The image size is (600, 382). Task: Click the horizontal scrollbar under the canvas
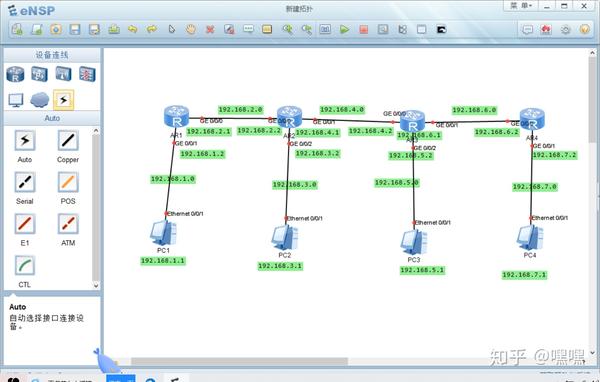click(x=240, y=361)
